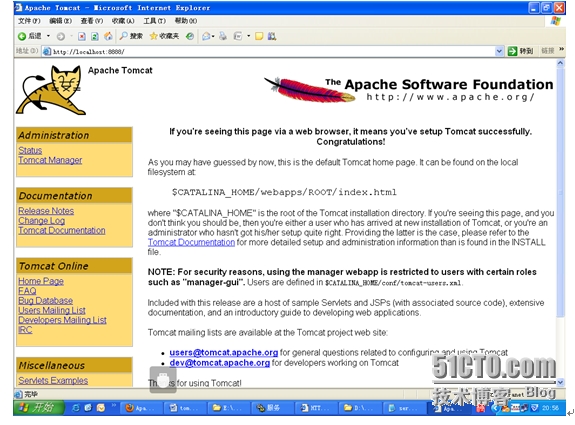Open the Release Notes link

[46, 211]
